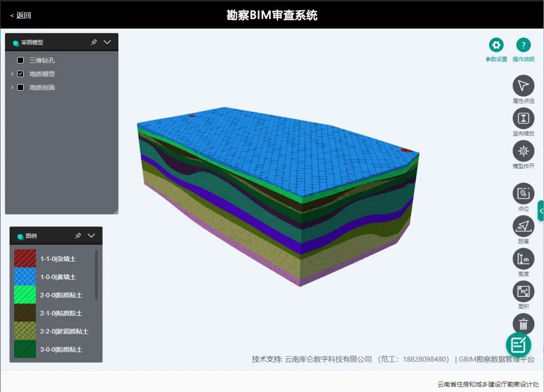This screenshot has height=392, width=544.
Task: Click the 图例 panel title icon
Action: (x=20, y=237)
